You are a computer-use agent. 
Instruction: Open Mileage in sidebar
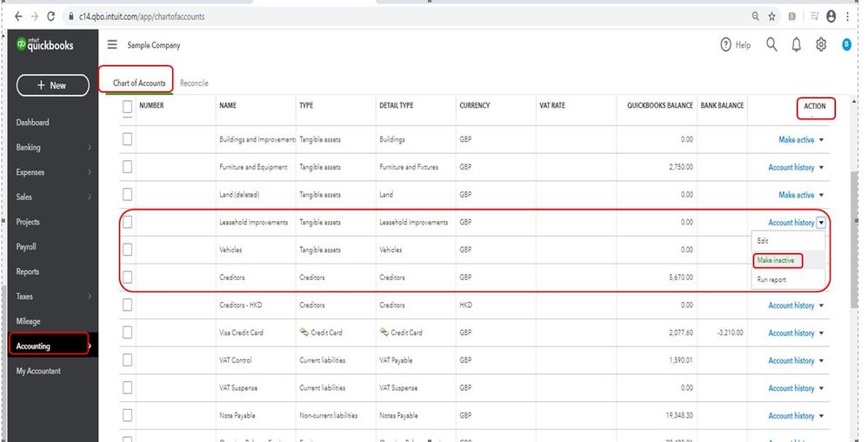pos(28,321)
